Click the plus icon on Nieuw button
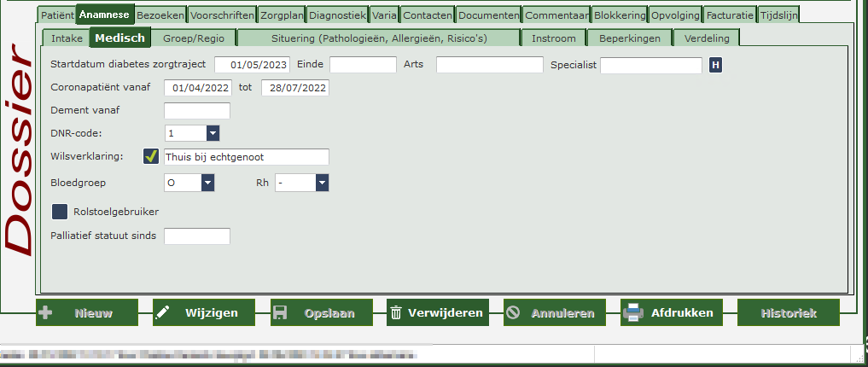The image size is (868, 367). pos(46,313)
